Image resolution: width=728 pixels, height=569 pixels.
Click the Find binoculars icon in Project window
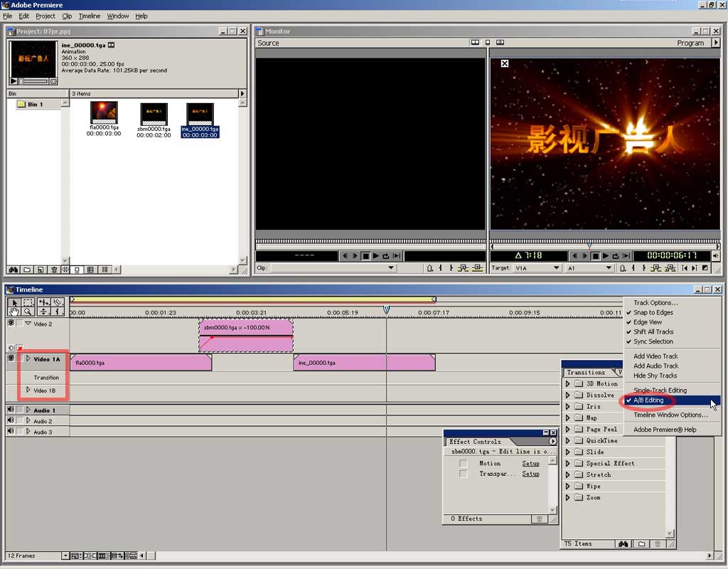coord(13,270)
